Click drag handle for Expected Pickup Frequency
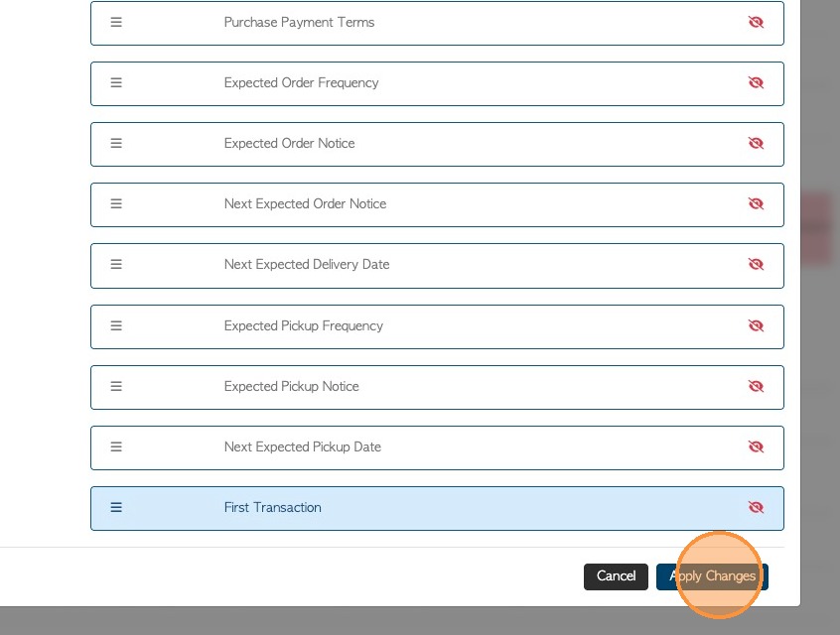The width and height of the screenshot is (840, 635). (116, 325)
